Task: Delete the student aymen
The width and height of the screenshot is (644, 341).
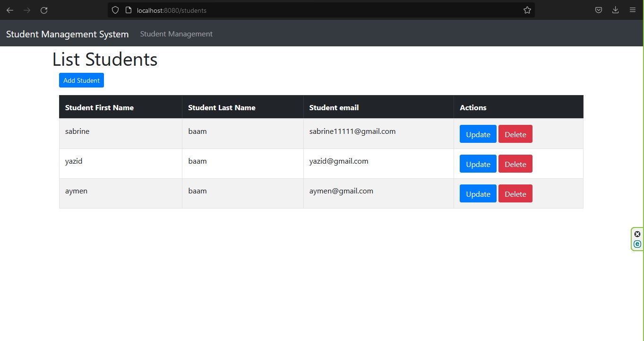Action: 515,194
